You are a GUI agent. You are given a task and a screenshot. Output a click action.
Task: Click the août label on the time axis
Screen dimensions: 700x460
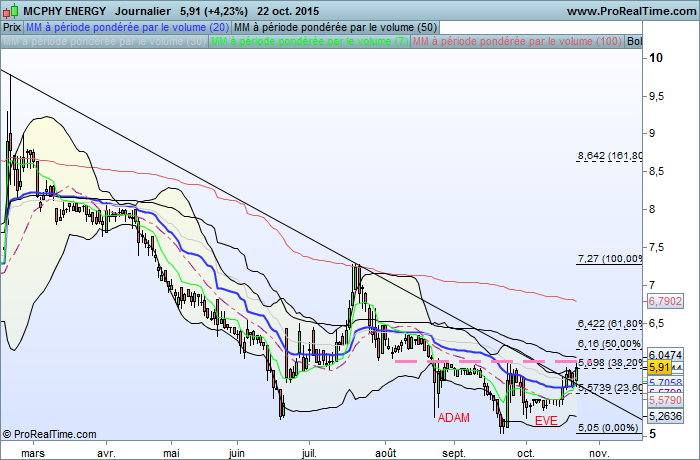coord(385,453)
